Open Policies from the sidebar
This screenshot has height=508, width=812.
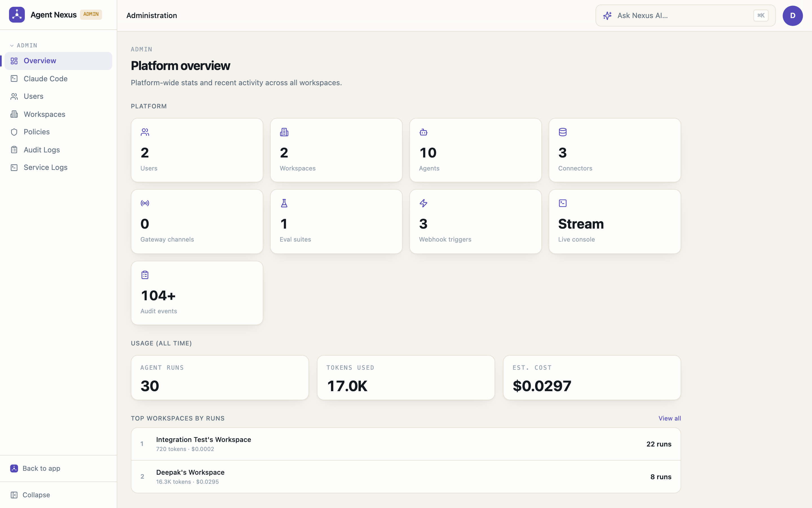(58, 132)
